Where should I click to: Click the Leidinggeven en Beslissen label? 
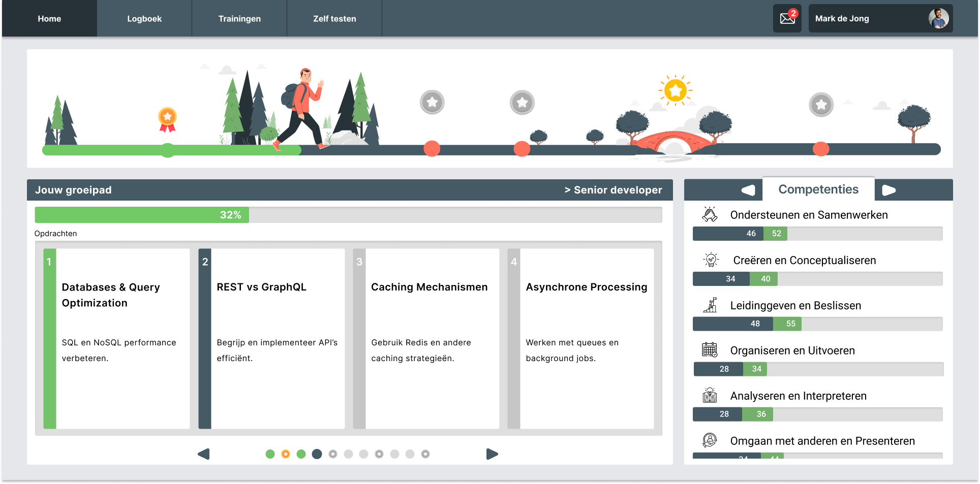(795, 305)
